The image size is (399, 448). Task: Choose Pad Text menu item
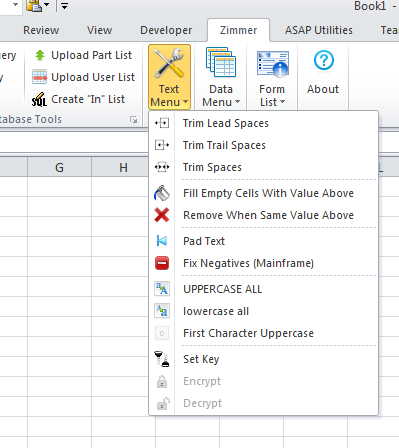(263, 241)
